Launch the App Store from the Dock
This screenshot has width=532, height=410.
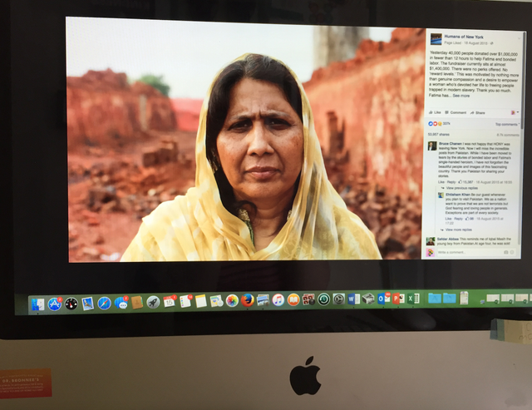pos(55,304)
